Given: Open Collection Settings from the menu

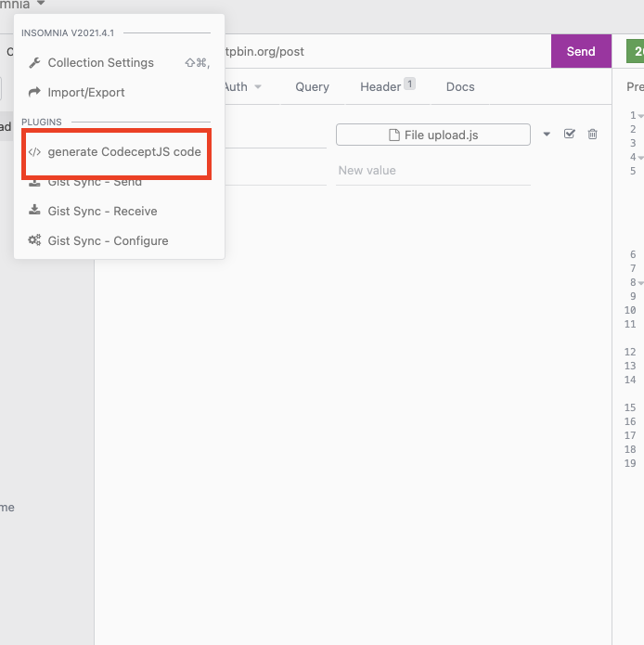Looking at the screenshot, I should (120, 62).
